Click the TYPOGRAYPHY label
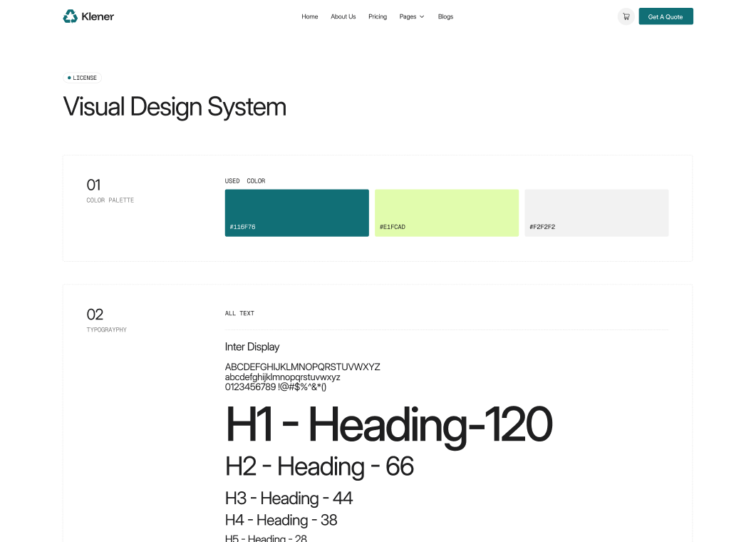This screenshot has height=542, width=756. click(x=107, y=329)
